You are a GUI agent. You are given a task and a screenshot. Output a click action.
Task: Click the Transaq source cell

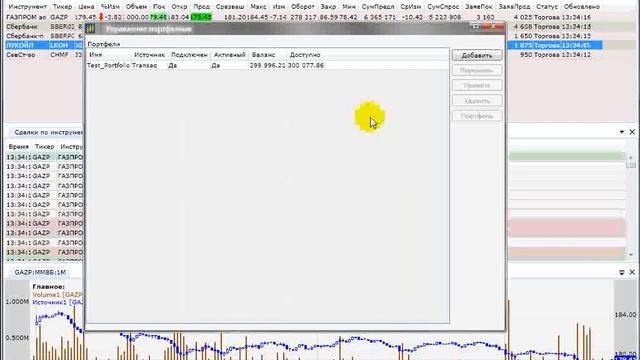(144, 65)
